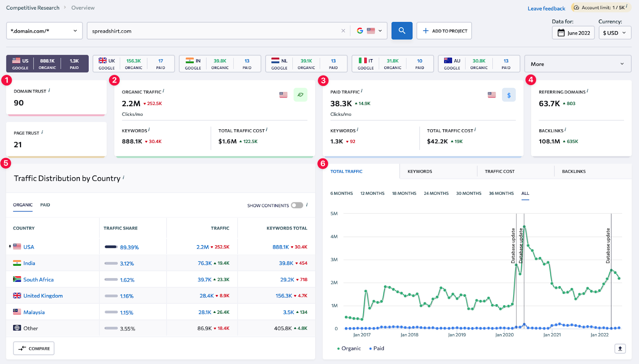639x364 pixels.
Task: Select the Paid tab in country distribution
Action: (45, 205)
